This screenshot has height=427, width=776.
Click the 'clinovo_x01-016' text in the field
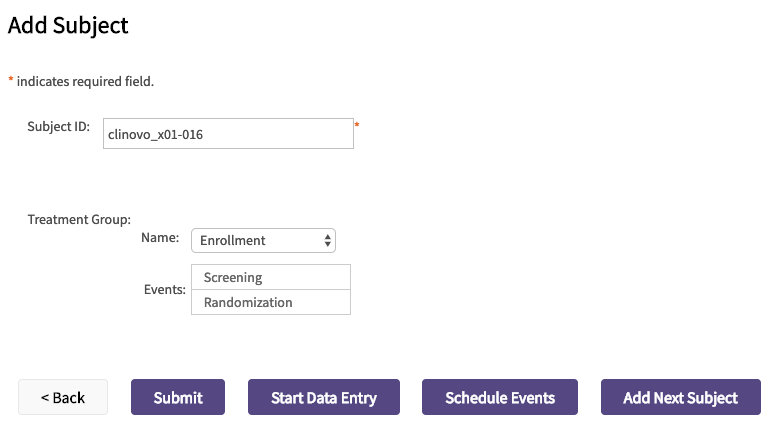(x=155, y=134)
